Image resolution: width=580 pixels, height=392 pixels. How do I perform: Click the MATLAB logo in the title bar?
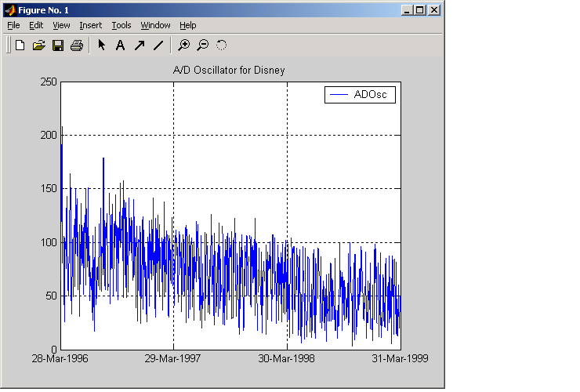pos(10,10)
